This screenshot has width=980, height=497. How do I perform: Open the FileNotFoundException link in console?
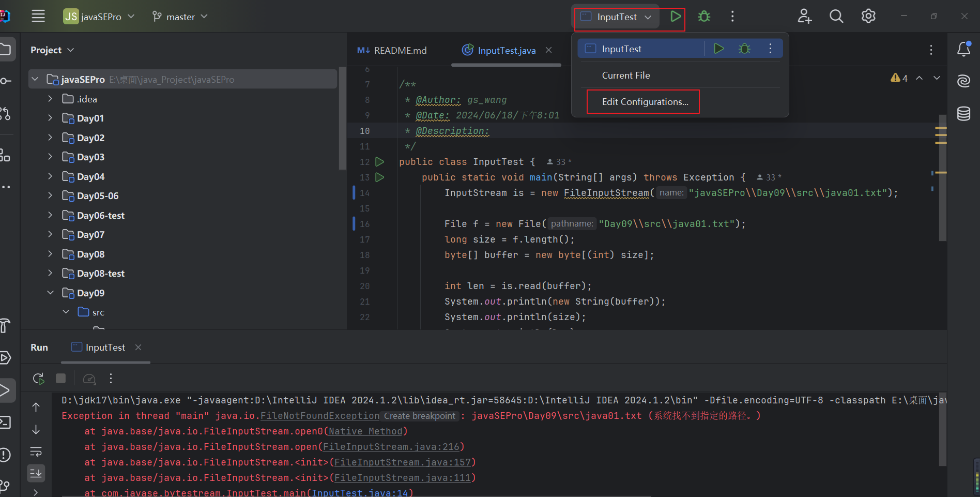click(320, 416)
